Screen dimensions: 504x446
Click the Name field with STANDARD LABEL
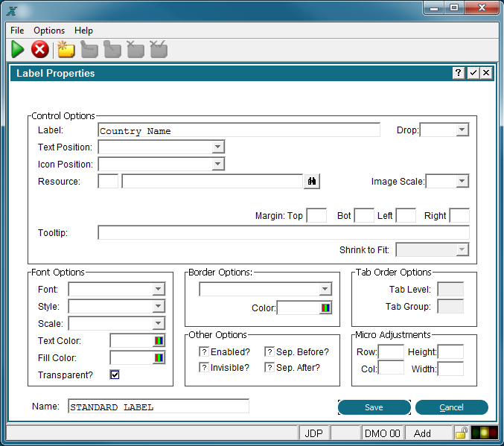[159, 407]
